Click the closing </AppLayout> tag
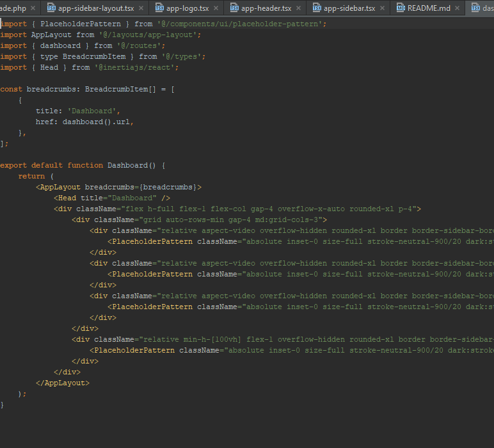 pos(63,383)
